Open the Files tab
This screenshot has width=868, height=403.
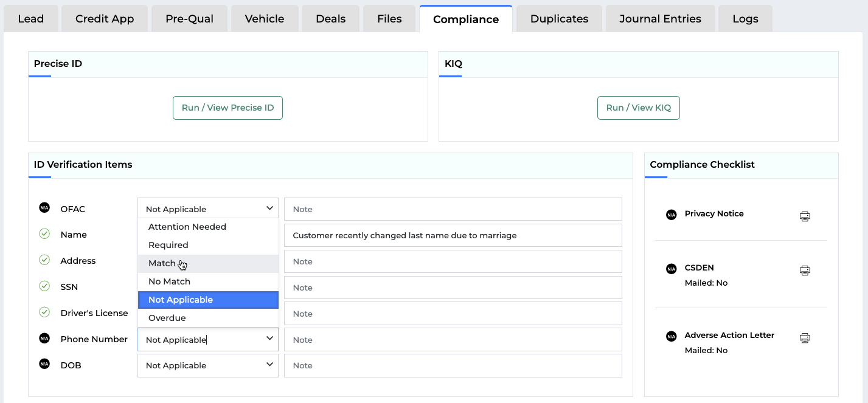pyautogui.click(x=389, y=19)
